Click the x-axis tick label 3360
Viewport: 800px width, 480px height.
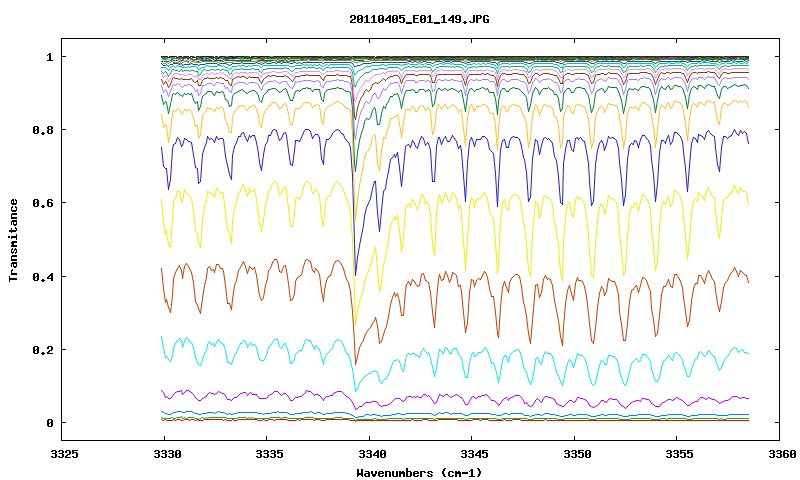(x=782, y=454)
